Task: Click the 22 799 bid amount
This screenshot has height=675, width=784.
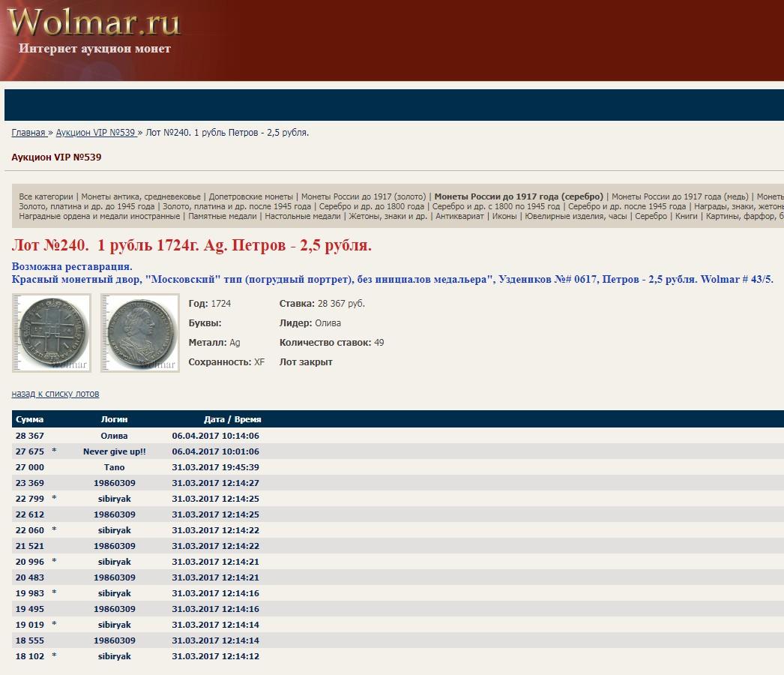Action: (29, 499)
